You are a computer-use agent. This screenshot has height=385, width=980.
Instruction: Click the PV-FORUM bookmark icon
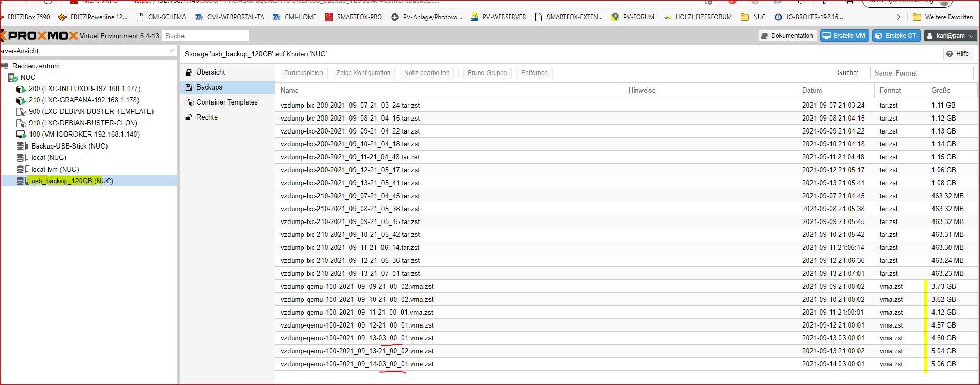coord(615,17)
